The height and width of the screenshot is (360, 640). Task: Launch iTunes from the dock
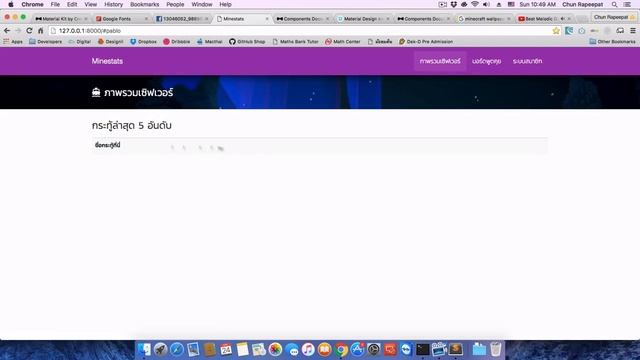tap(308, 349)
